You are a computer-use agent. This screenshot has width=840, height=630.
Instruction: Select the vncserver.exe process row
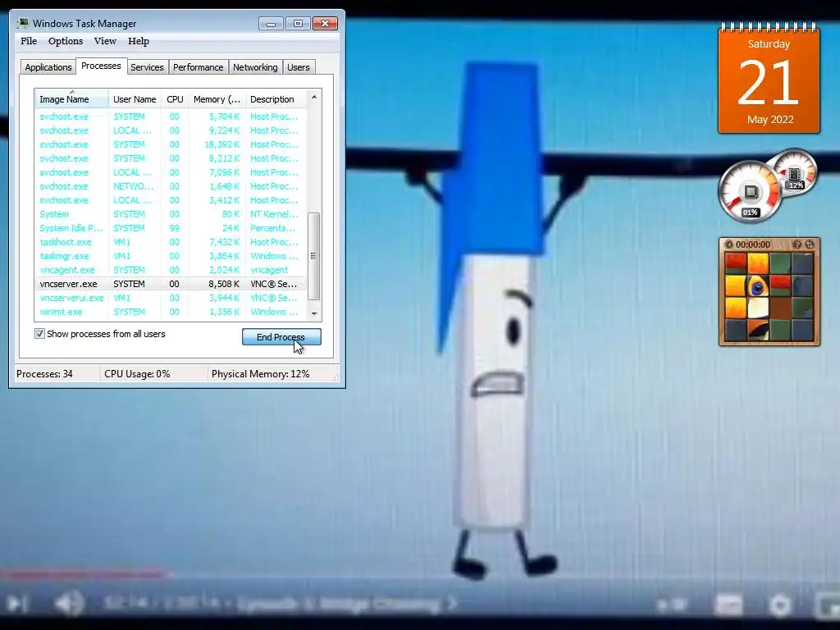click(171, 284)
